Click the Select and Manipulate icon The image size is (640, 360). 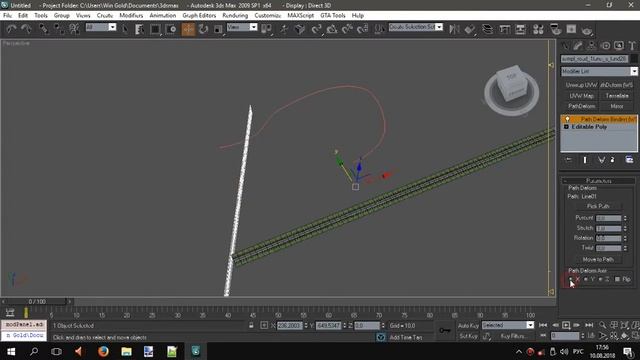point(284,29)
